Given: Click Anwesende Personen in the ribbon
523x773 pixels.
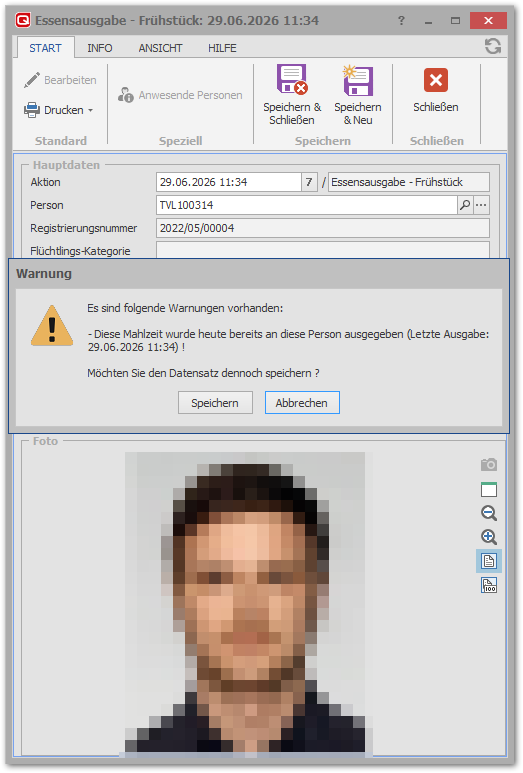Looking at the screenshot, I should [180, 95].
